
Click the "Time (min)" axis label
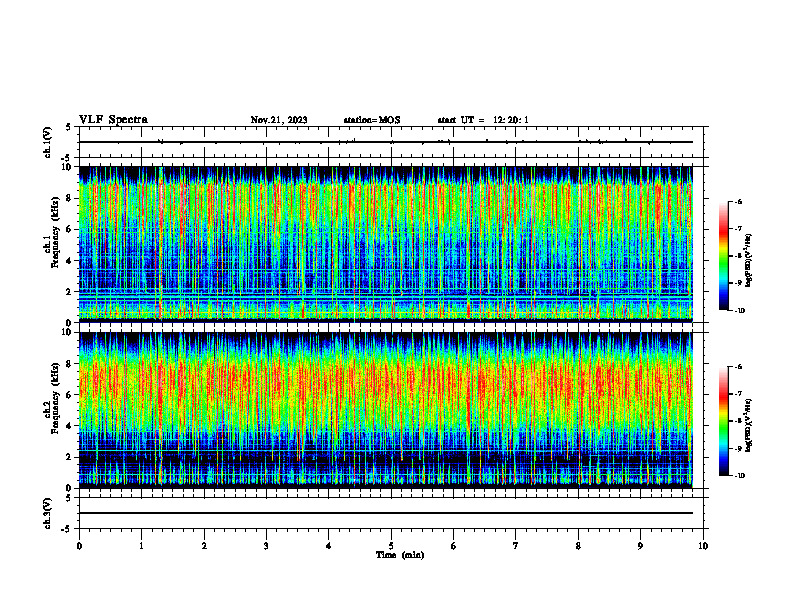pos(400,555)
